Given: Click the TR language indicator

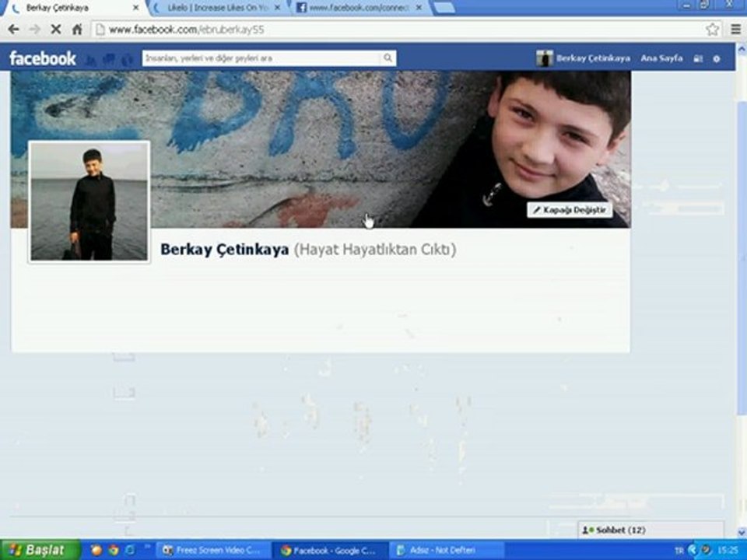Looking at the screenshot, I should pos(679,551).
